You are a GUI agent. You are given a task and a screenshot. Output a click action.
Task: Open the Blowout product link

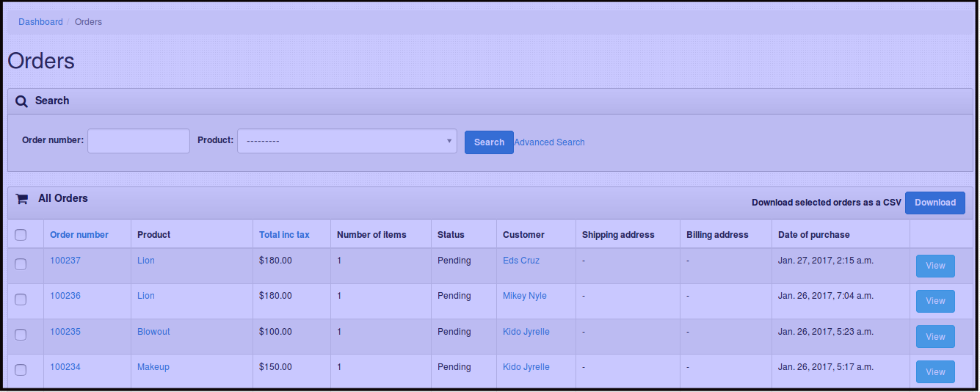point(153,332)
